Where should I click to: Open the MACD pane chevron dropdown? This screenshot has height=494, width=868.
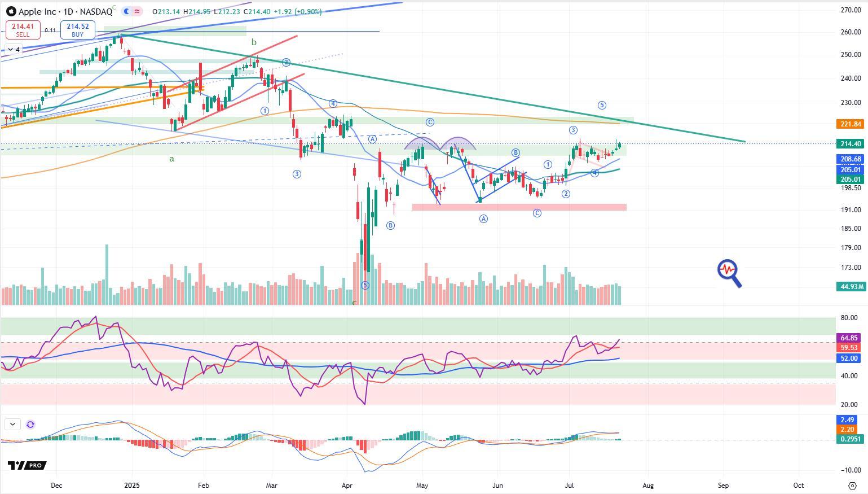coord(12,424)
